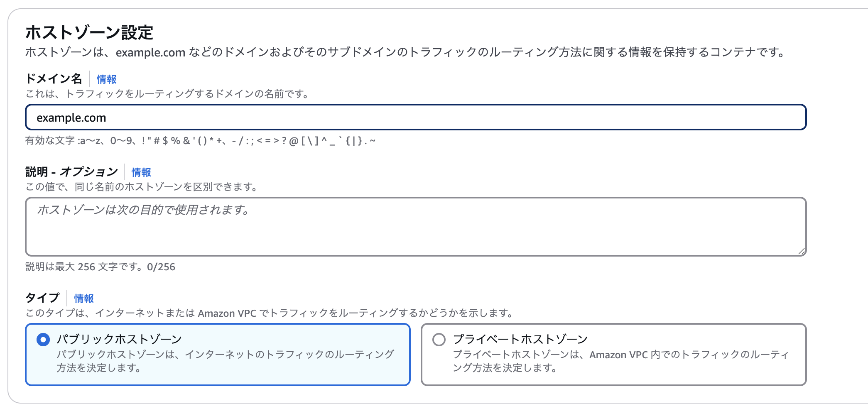Image resolution: width=868 pixels, height=416 pixels.
Task: Click the ドメイン名 field label
Action: click(54, 78)
